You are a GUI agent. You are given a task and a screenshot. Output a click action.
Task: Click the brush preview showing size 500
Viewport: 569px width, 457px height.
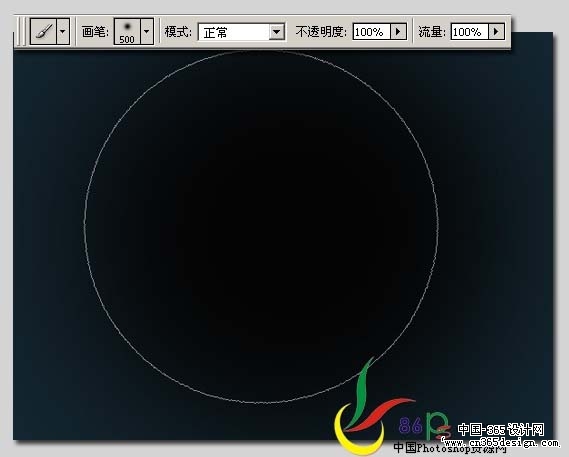point(127,32)
